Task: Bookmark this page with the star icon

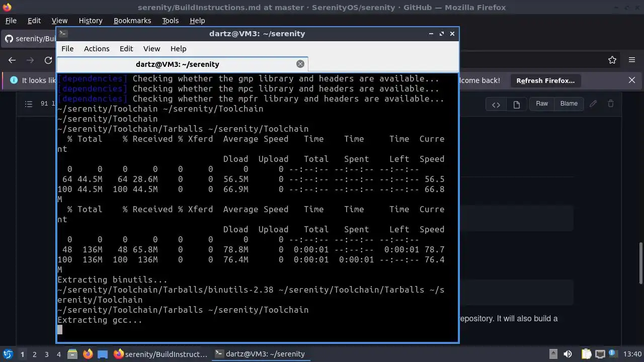Action: coord(612,60)
